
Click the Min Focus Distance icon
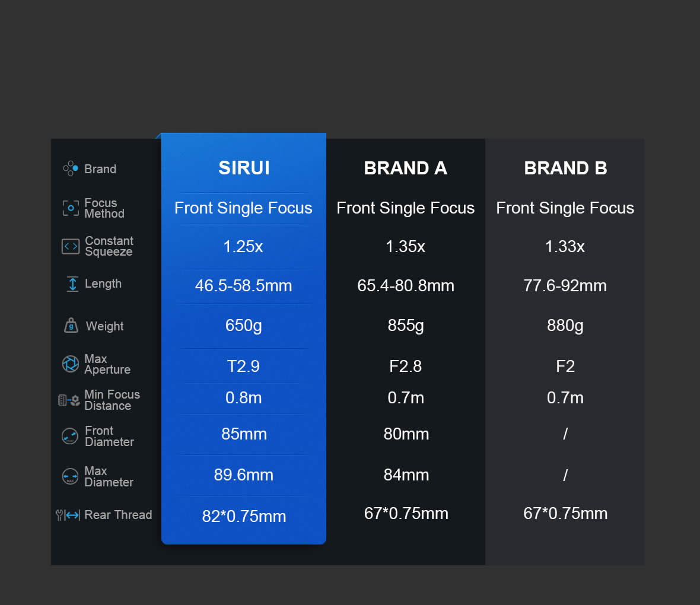pos(69,400)
